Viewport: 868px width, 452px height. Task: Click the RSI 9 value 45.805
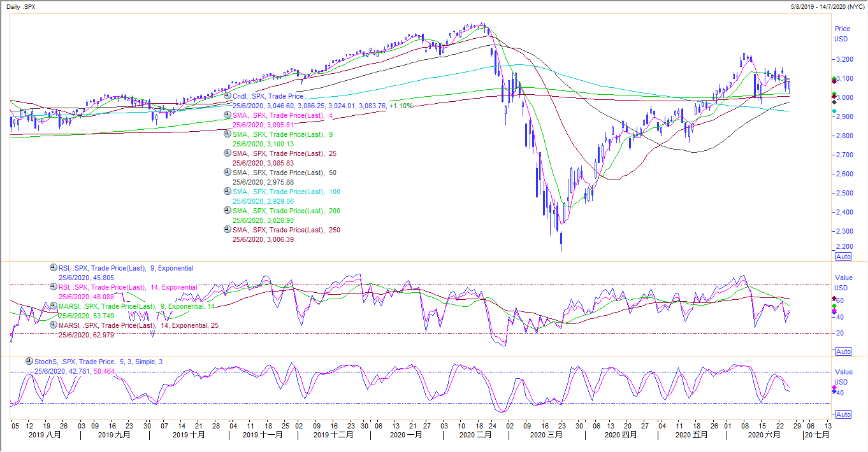(103, 278)
